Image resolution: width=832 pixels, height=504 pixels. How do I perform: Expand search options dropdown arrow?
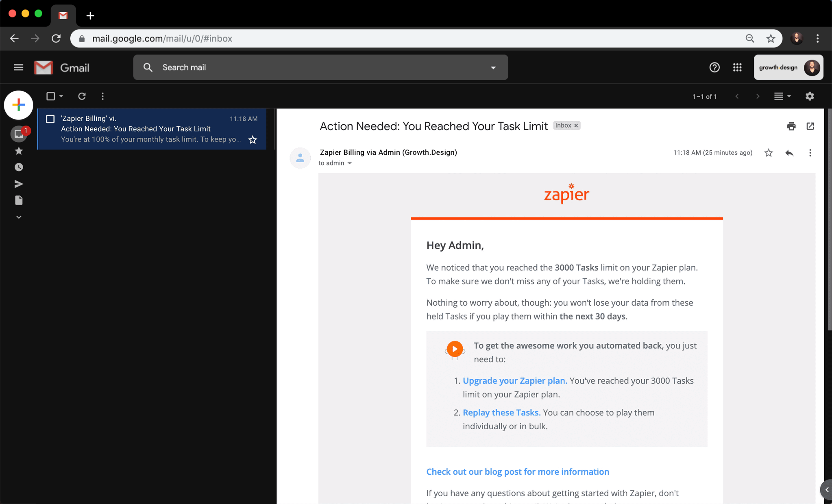coord(493,68)
